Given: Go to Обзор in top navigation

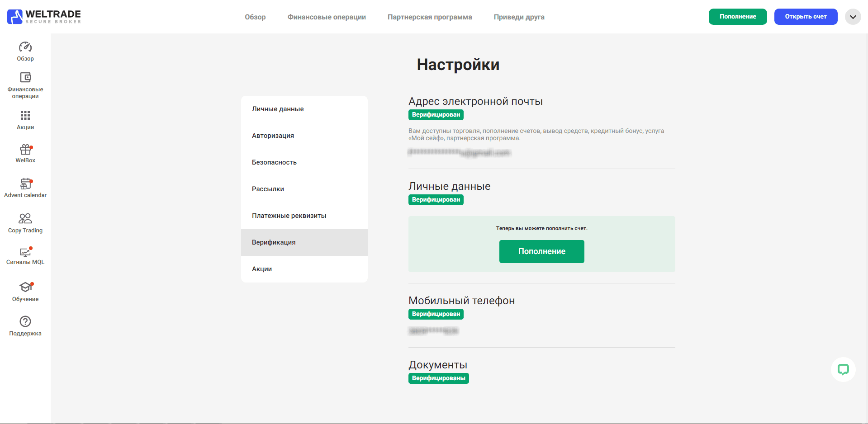Looking at the screenshot, I should [x=255, y=17].
